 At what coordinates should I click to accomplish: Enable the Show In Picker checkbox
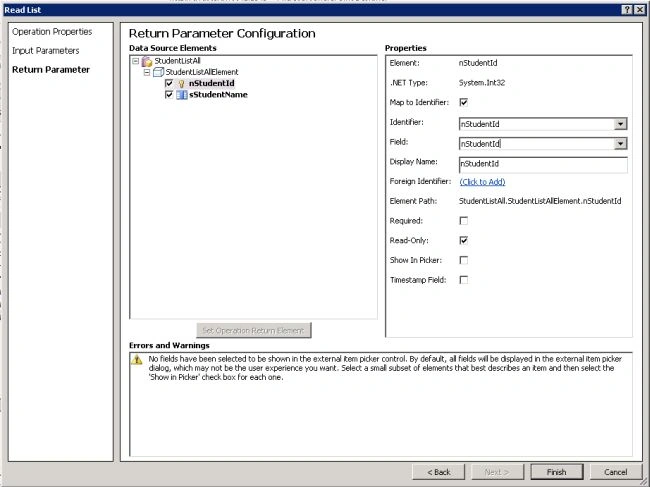463,260
